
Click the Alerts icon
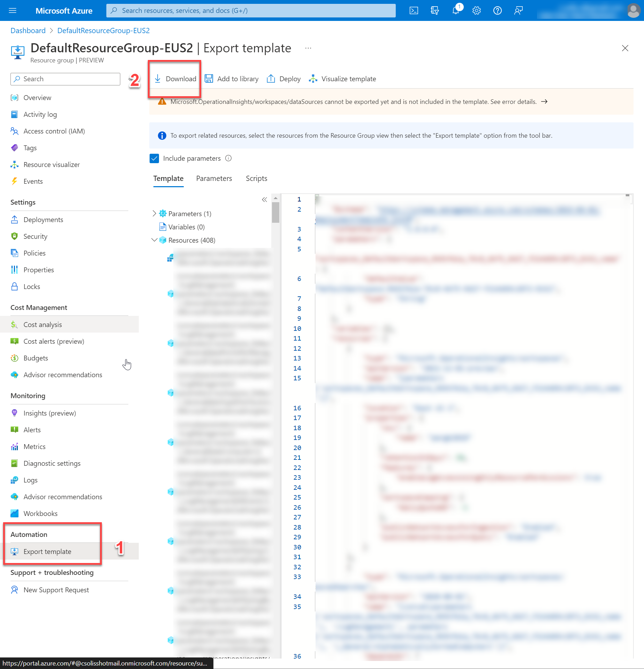click(x=14, y=430)
